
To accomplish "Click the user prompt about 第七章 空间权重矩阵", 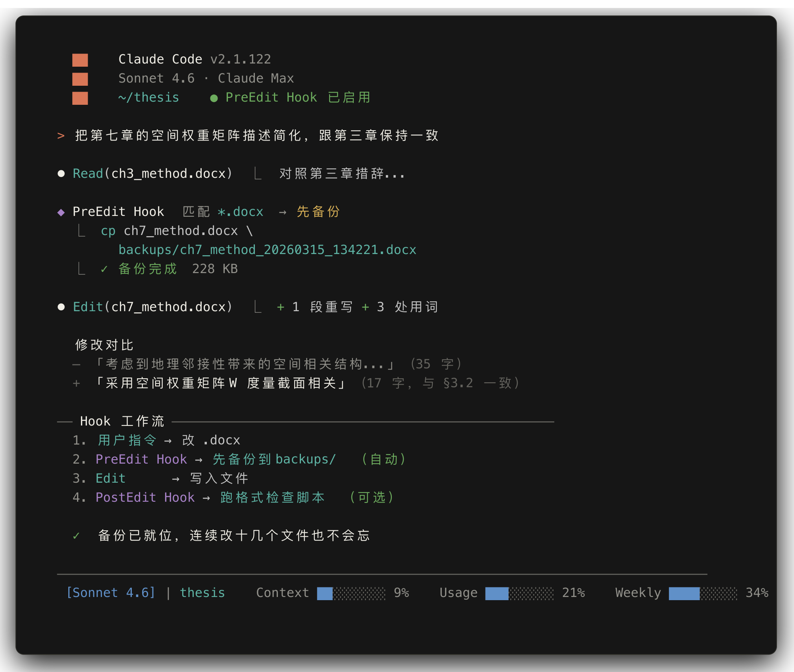I will (257, 135).
